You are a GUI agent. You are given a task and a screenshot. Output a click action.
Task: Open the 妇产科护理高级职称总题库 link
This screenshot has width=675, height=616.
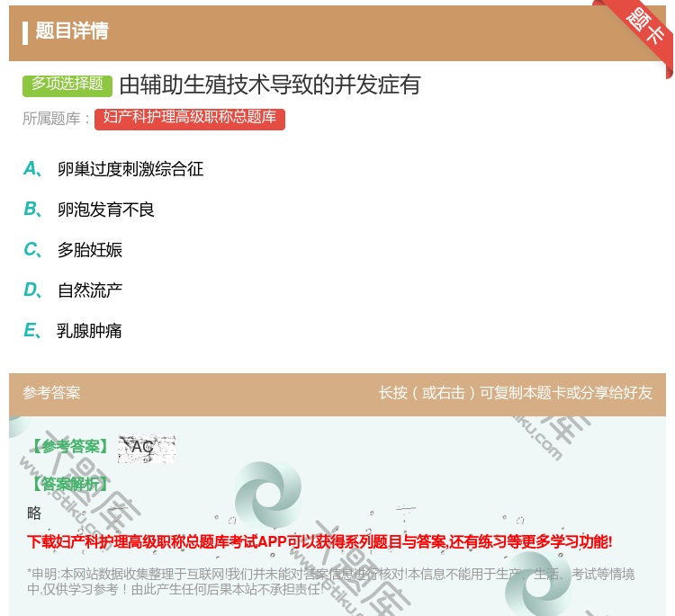tap(189, 119)
